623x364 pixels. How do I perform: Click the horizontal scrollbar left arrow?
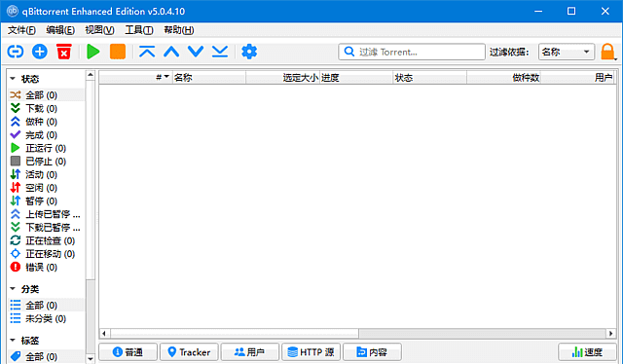104,333
